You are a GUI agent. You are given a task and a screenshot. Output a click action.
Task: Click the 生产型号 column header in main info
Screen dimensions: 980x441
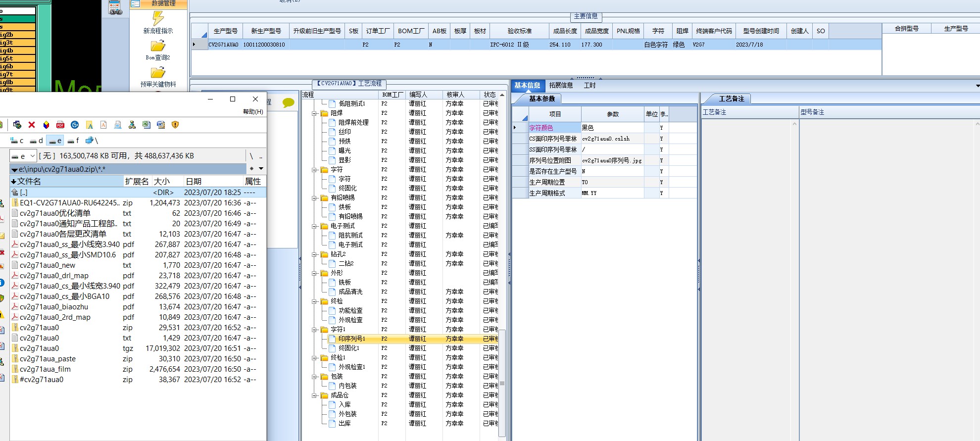click(225, 31)
